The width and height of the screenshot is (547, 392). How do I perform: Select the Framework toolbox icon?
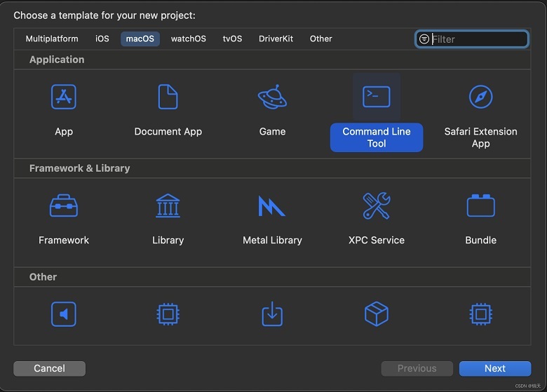[64, 205]
